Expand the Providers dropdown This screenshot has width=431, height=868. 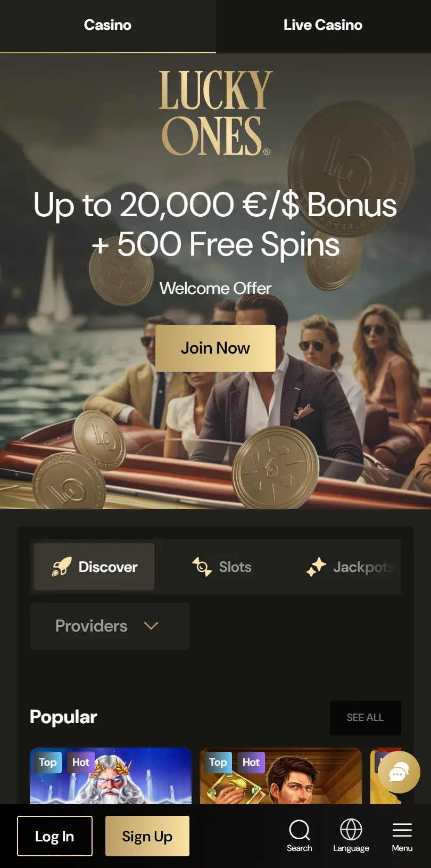pyautogui.click(x=110, y=626)
